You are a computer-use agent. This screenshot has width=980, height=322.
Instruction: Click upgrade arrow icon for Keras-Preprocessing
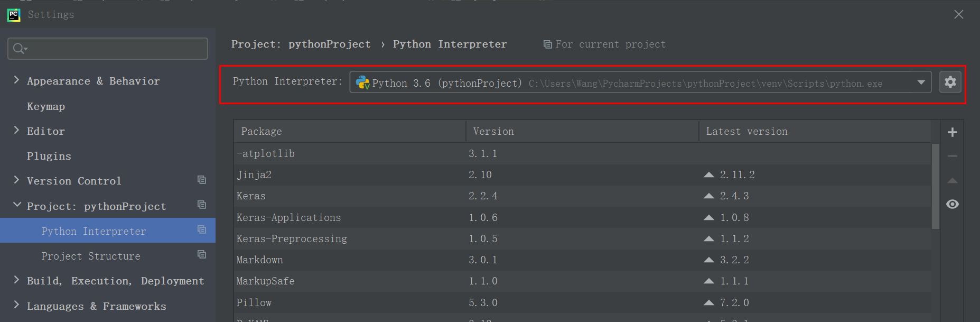coord(709,238)
